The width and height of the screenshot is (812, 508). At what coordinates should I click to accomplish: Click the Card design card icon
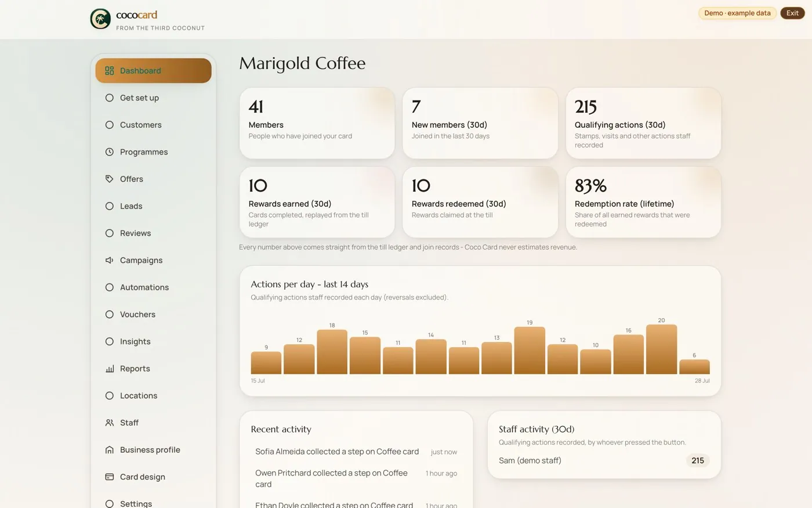[109, 477]
